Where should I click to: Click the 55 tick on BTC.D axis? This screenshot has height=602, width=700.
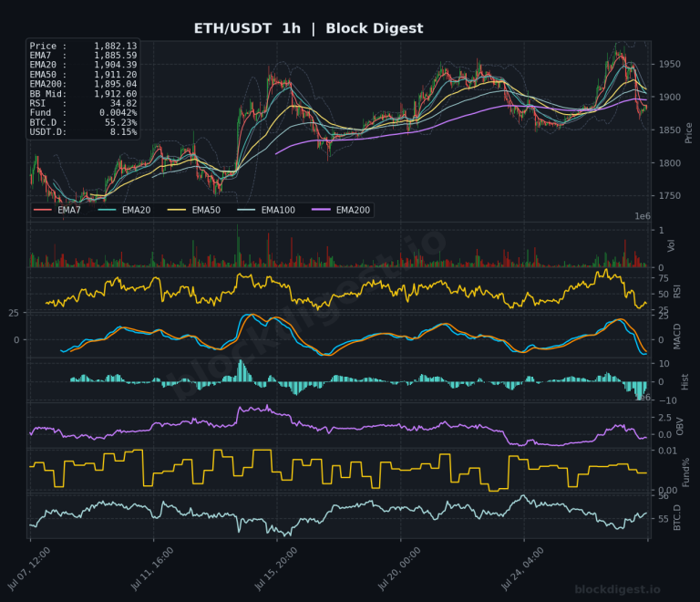pos(664,519)
